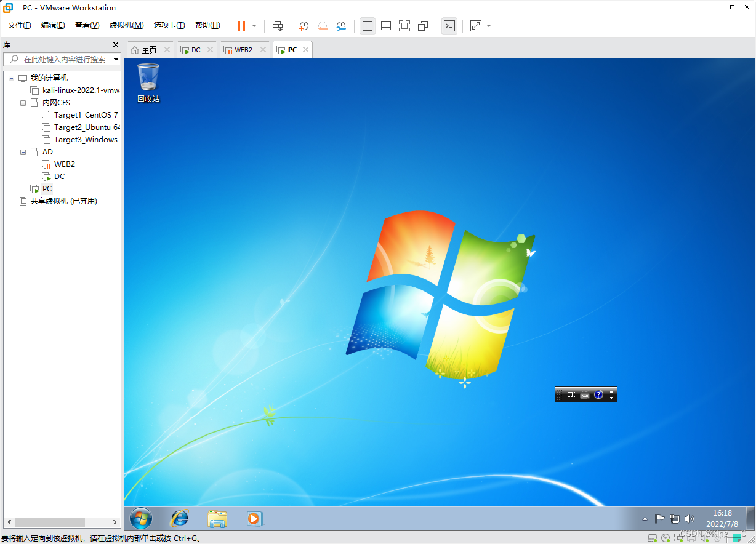Select Target2_Ubuntu 64 in library
Screen dimensions: 756x544
tap(87, 127)
